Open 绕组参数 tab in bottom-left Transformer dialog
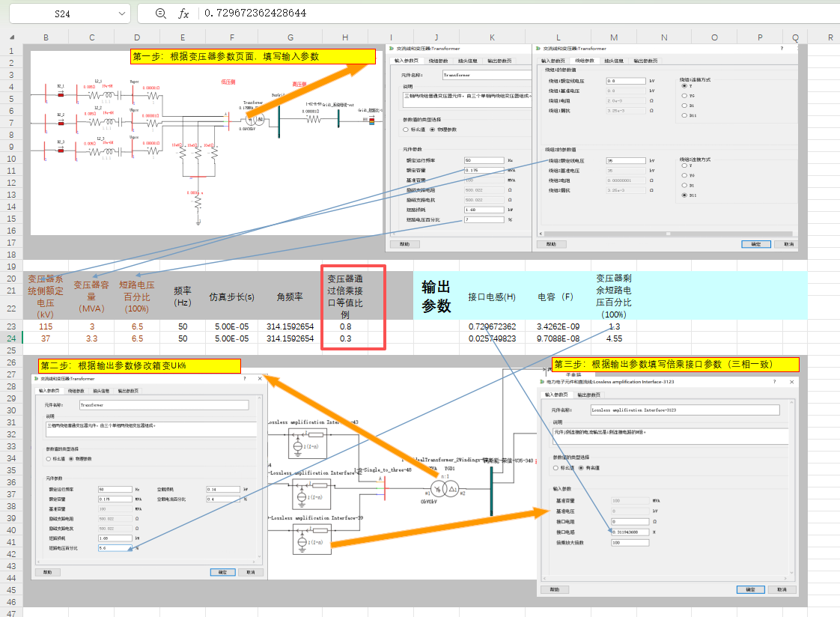 76,390
